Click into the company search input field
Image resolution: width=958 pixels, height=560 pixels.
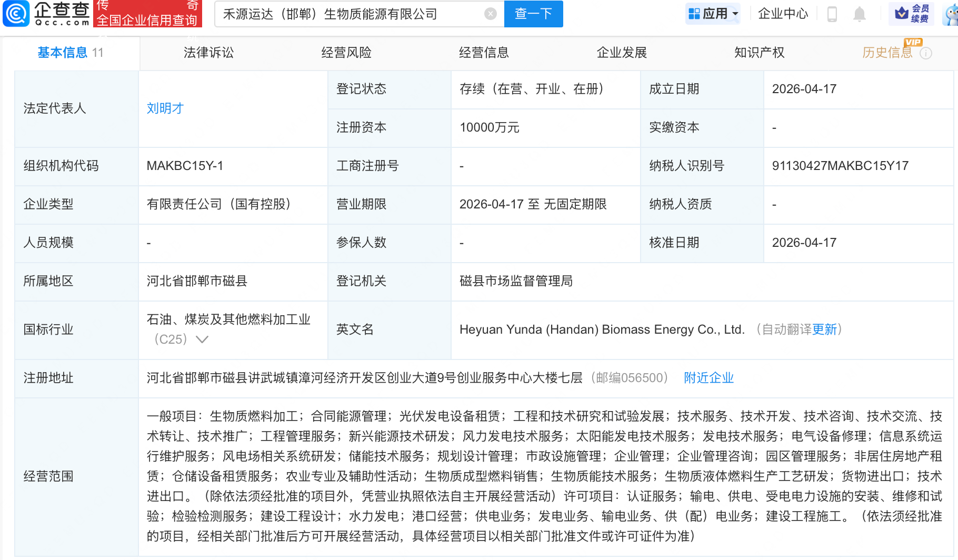click(x=347, y=14)
